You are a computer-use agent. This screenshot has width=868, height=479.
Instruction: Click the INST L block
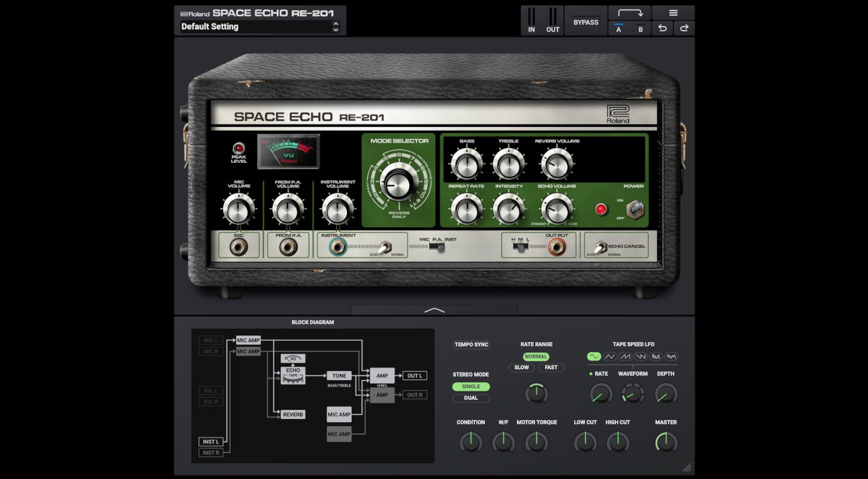[x=211, y=442]
